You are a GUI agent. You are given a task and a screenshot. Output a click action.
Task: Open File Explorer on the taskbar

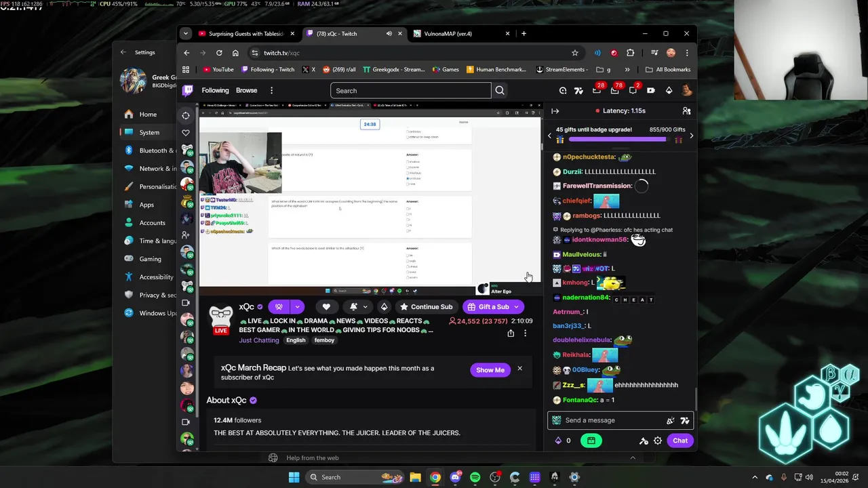click(415, 477)
